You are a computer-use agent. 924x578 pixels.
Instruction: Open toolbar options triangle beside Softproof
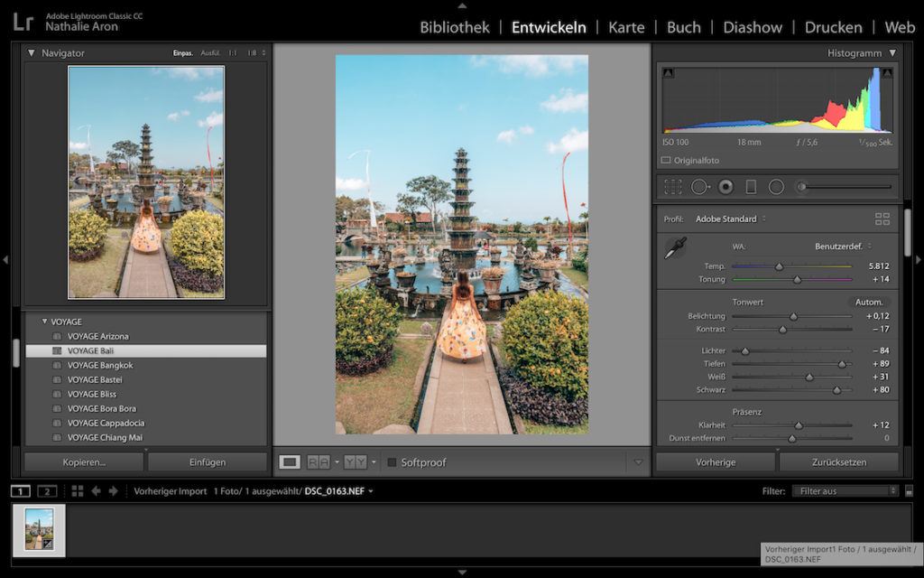click(x=638, y=462)
